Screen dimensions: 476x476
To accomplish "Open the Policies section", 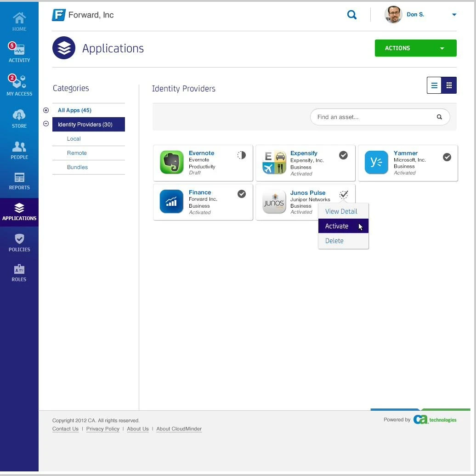I will (19, 243).
